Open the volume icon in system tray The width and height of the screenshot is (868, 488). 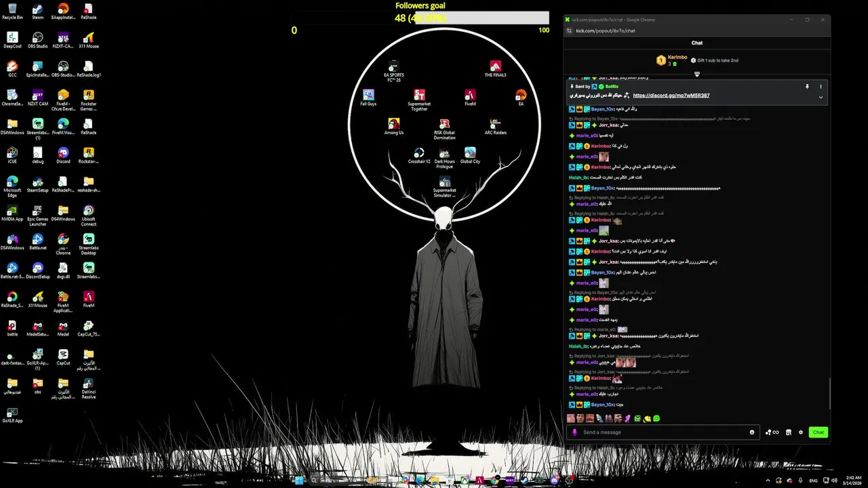834,480
